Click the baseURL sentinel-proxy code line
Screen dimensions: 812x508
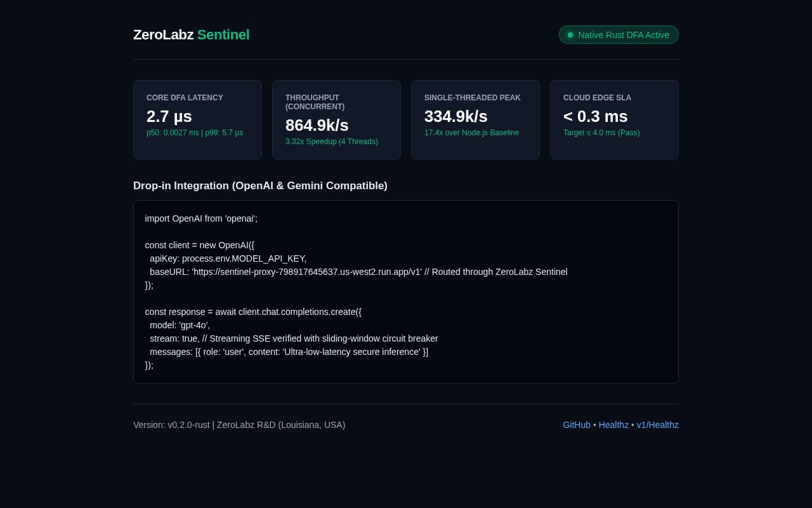coord(358,272)
